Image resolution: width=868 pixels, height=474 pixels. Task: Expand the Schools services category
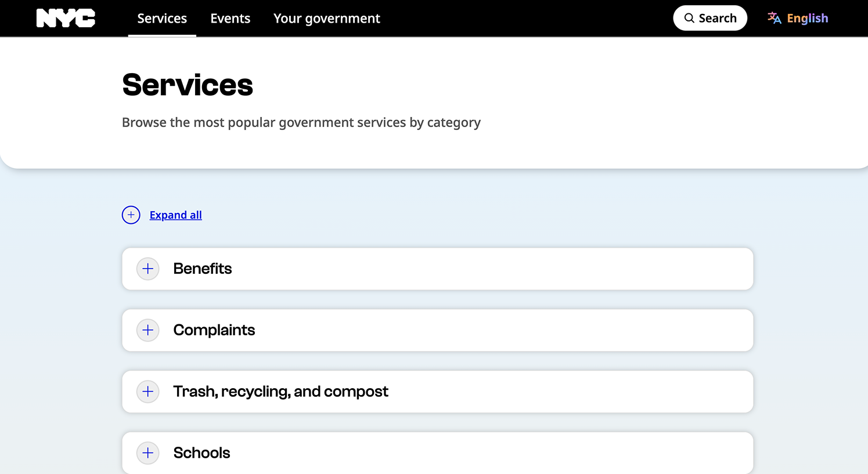(201, 453)
